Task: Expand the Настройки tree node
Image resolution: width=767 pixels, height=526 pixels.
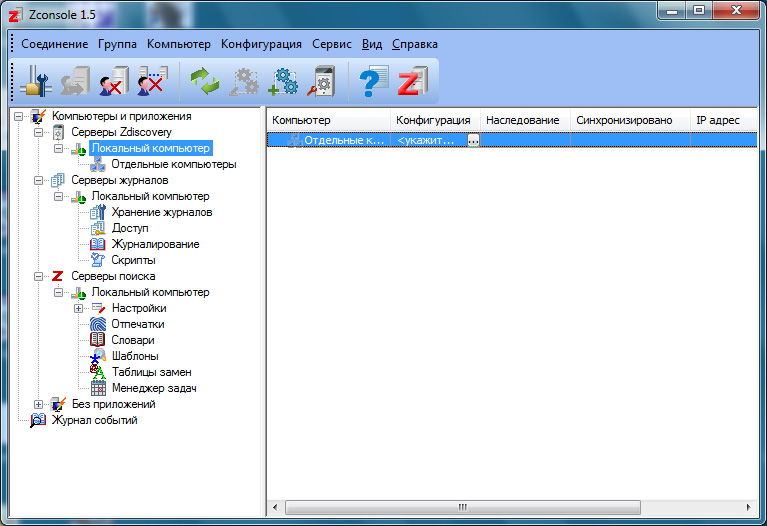Action: (x=78, y=308)
